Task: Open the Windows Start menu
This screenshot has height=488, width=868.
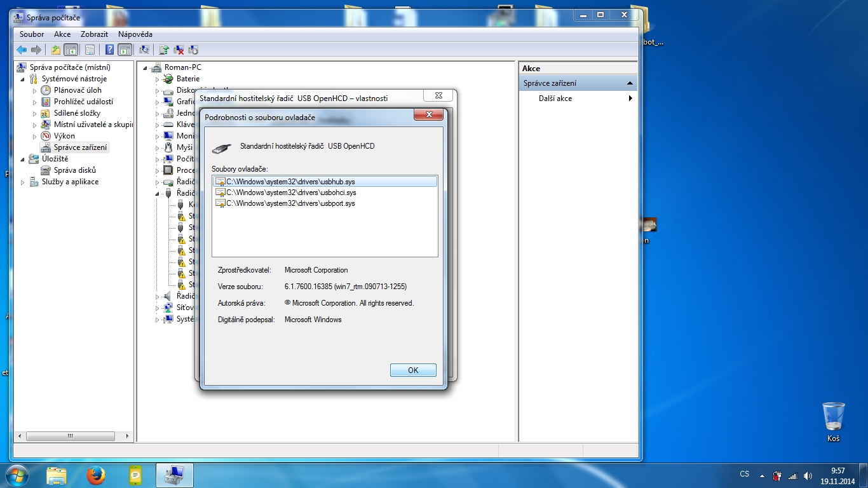Action: (16, 475)
